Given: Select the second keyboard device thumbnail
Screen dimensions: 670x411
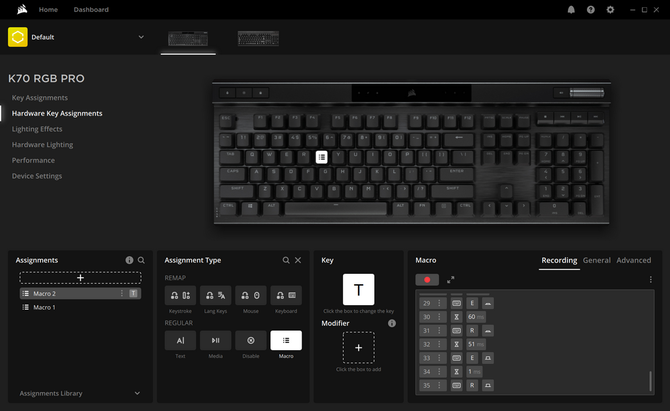Looking at the screenshot, I should [258, 38].
